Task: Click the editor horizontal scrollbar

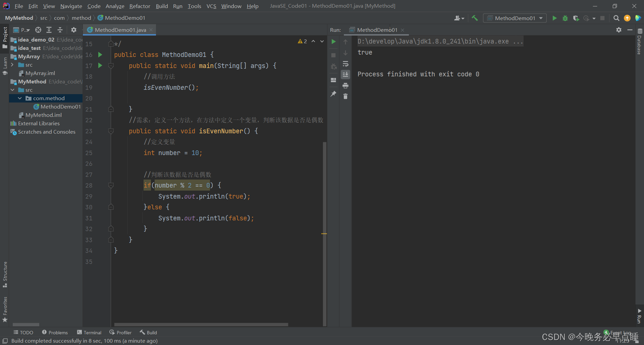Action: [x=201, y=324]
